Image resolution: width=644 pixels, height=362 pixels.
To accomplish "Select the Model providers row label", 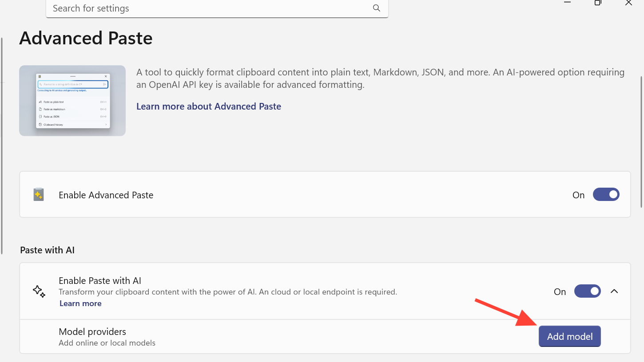I will pos(92,332).
